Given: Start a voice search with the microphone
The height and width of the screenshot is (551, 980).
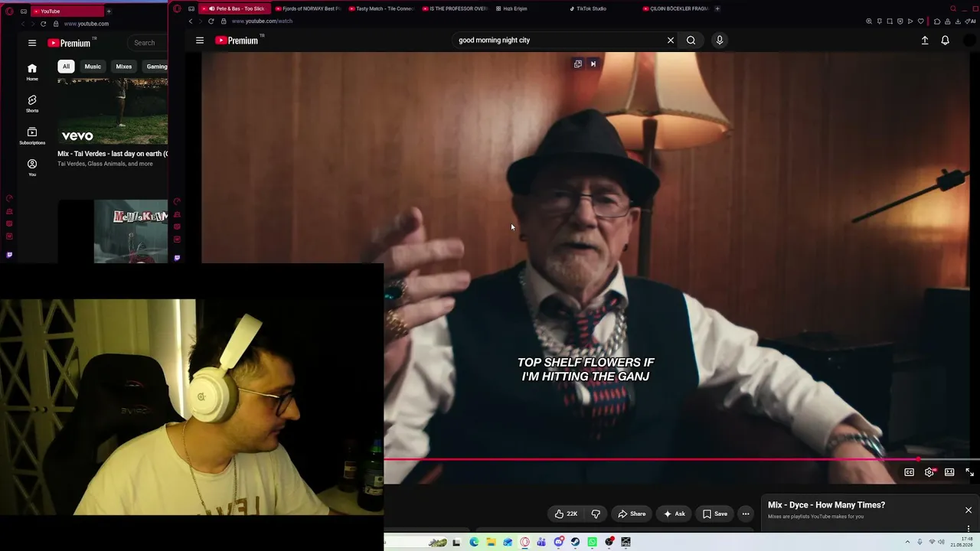Looking at the screenshot, I should [x=720, y=41].
